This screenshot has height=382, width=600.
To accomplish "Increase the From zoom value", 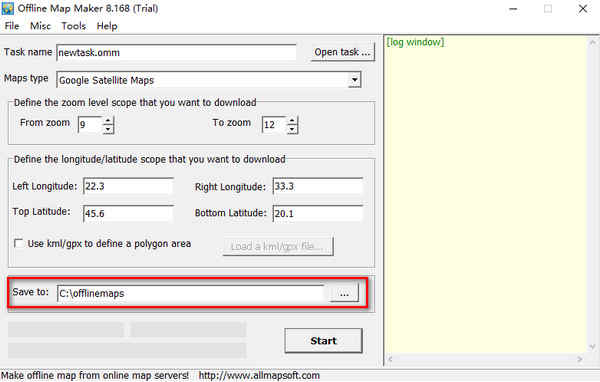I will [108, 121].
